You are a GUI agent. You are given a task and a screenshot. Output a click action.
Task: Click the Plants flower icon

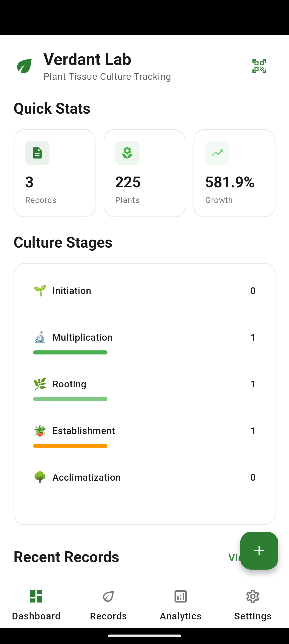[127, 153]
